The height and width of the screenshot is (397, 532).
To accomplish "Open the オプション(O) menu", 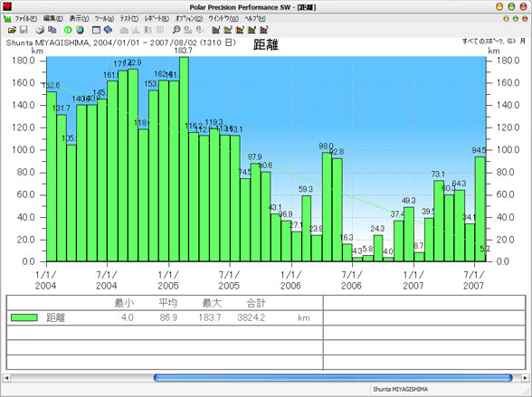I will [189, 19].
